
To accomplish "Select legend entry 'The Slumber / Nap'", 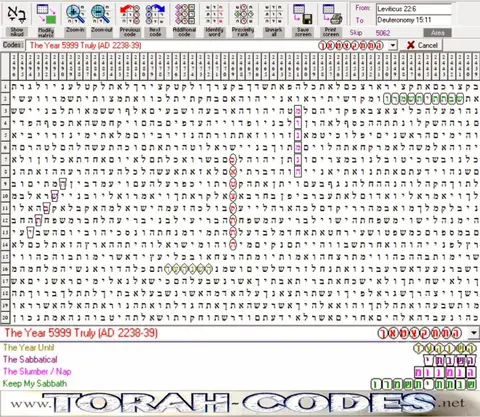I will tap(37, 371).
